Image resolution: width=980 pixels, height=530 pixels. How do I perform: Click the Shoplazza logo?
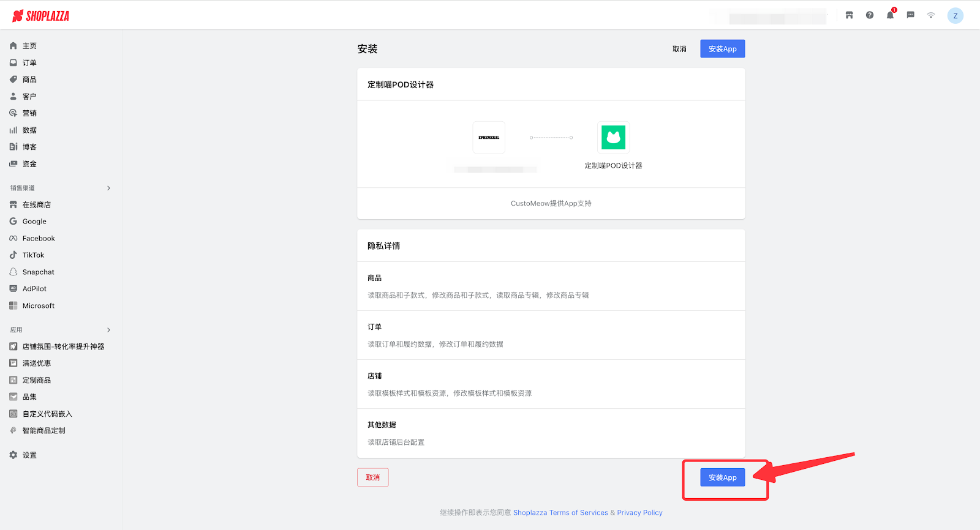tap(41, 16)
